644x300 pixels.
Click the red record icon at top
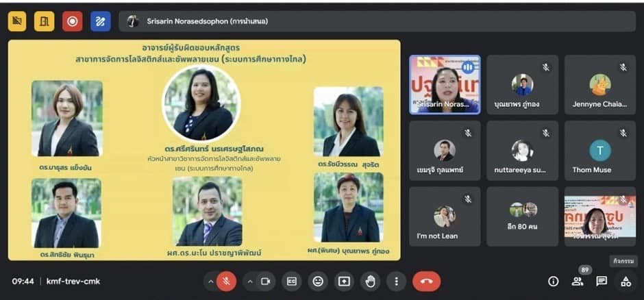(73, 21)
